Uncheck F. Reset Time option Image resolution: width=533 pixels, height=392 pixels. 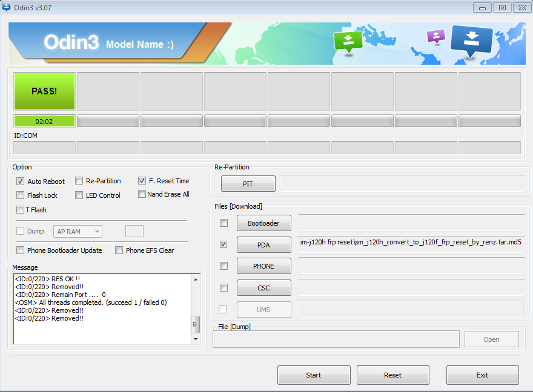142,180
